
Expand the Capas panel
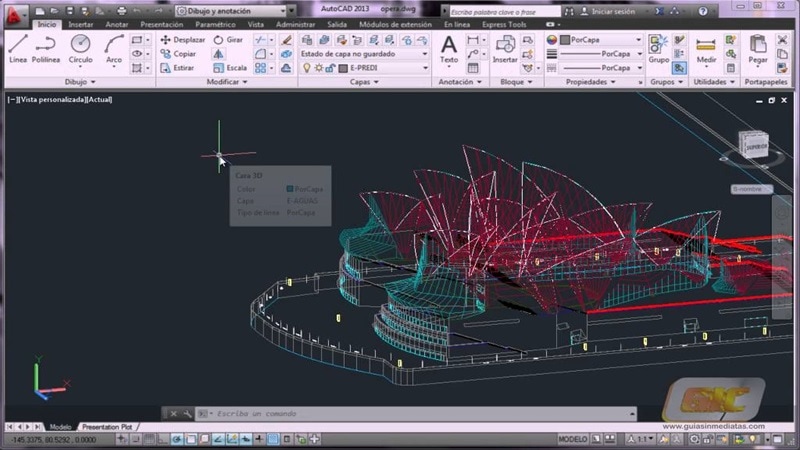(x=364, y=82)
